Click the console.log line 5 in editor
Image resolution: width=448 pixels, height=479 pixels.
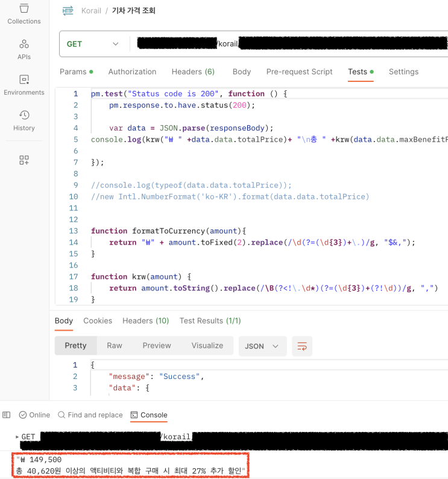(x=269, y=140)
